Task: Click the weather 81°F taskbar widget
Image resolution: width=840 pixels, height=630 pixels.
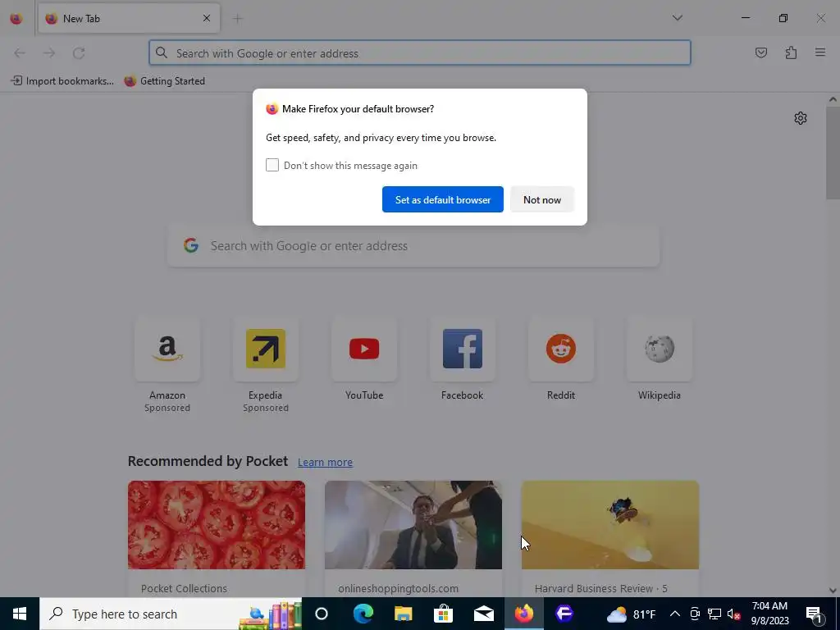Action: click(x=632, y=614)
